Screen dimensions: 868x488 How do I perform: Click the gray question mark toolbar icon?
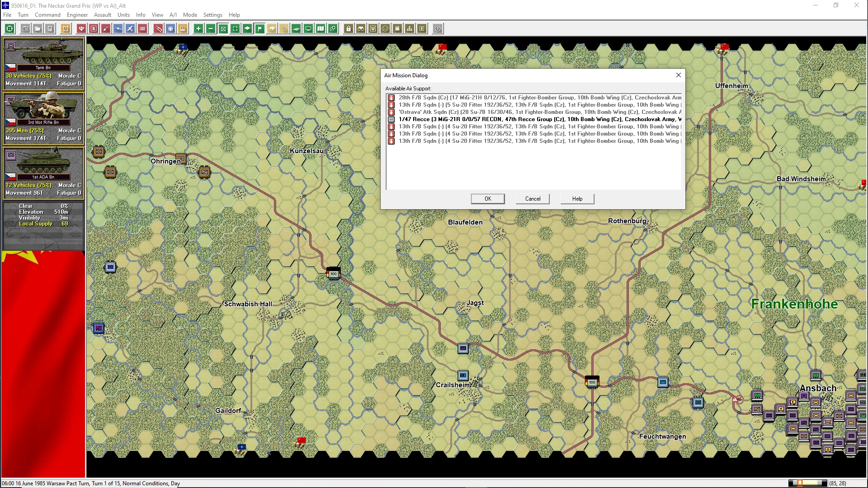click(x=438, y=29)
